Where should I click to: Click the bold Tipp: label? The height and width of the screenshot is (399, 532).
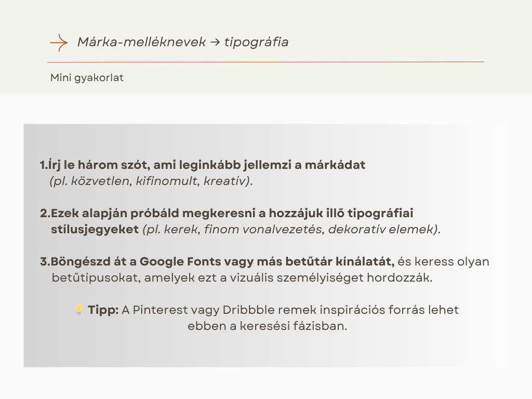pos(103,310)
